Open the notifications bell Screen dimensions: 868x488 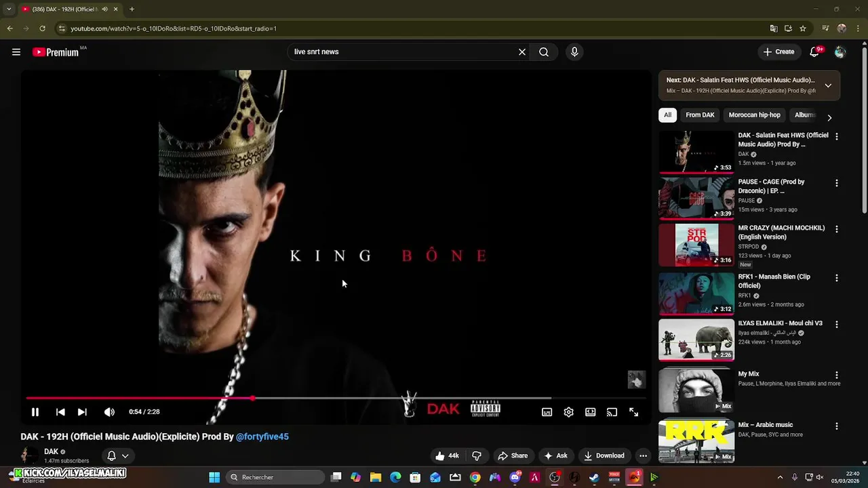[816, 52]
